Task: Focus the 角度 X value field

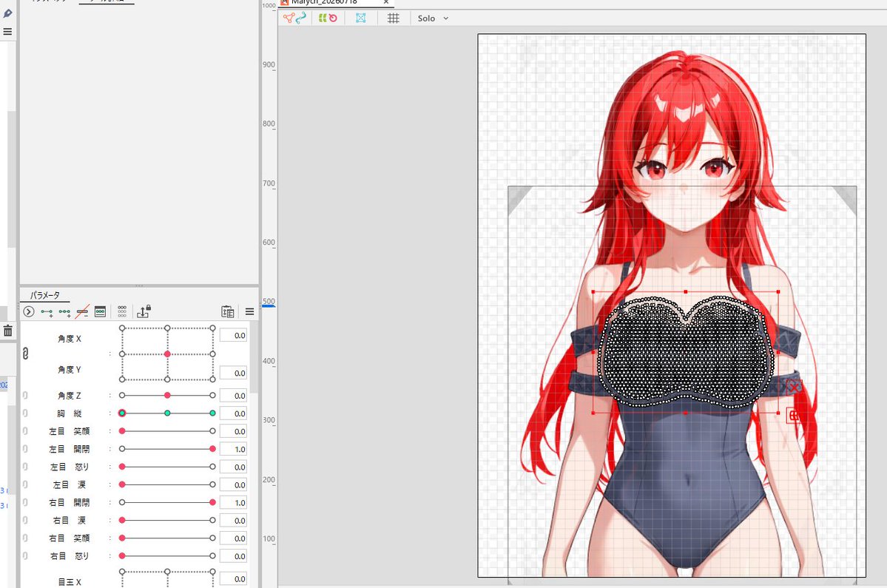Action: pyautogui.click(x=233, y=335)
